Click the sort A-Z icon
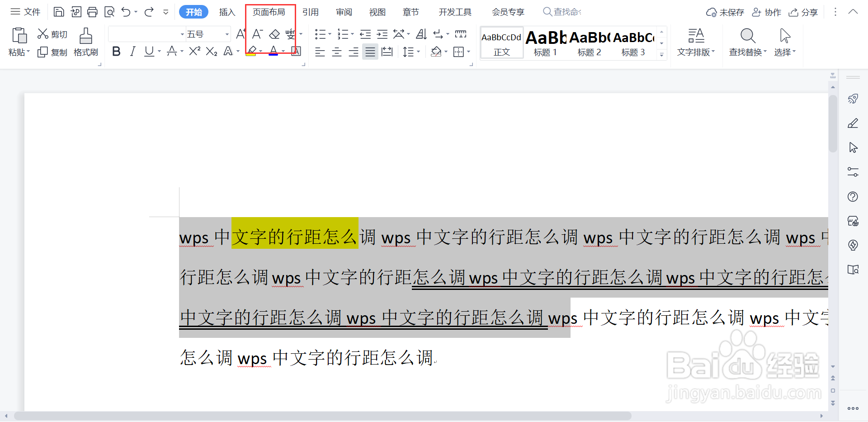Viewport: 868px width, 422px height. pyautogui.click(x=421, y=34)
